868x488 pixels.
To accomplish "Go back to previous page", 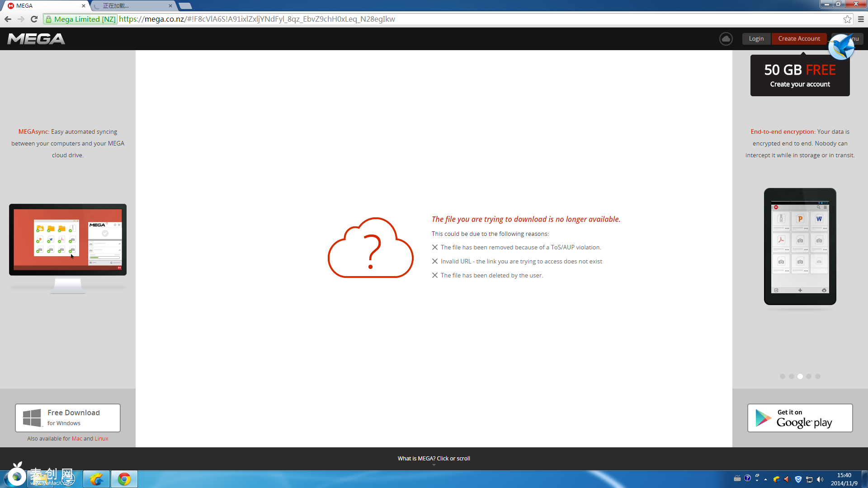I will pyautogui.click(x=8, y=19).
